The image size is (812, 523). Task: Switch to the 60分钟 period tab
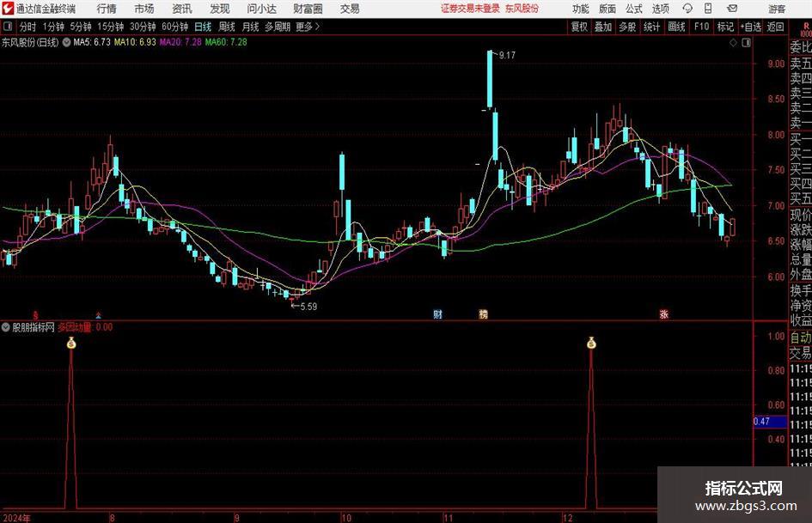[x=175, y=27]
